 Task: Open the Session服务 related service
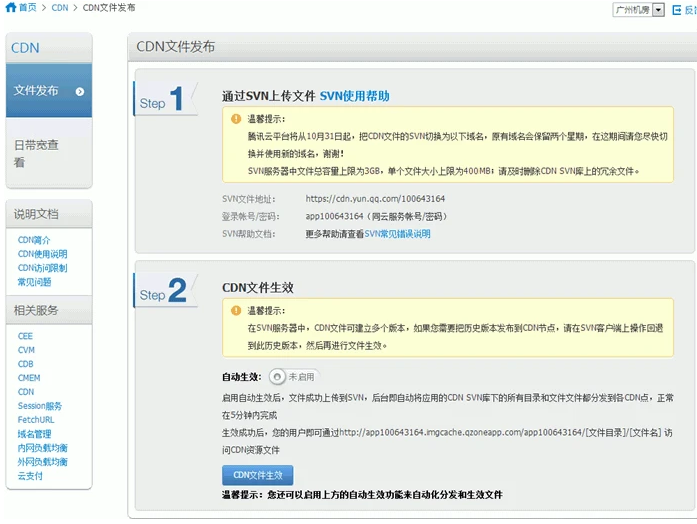click(x=40, y=406)
